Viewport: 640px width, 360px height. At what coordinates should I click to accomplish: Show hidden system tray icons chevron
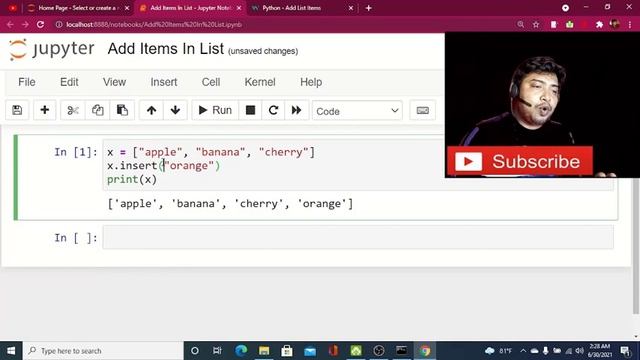click(x=523, y=351)
